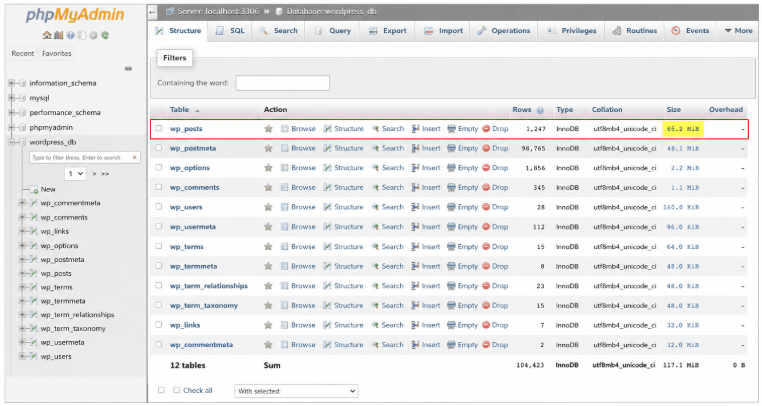762x406 pixels.
Task: Expand the performance_schema database node
Action: (x=11, y=112)
